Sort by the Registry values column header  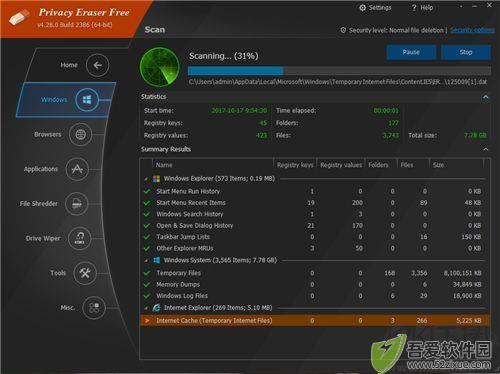pos(341,165)
